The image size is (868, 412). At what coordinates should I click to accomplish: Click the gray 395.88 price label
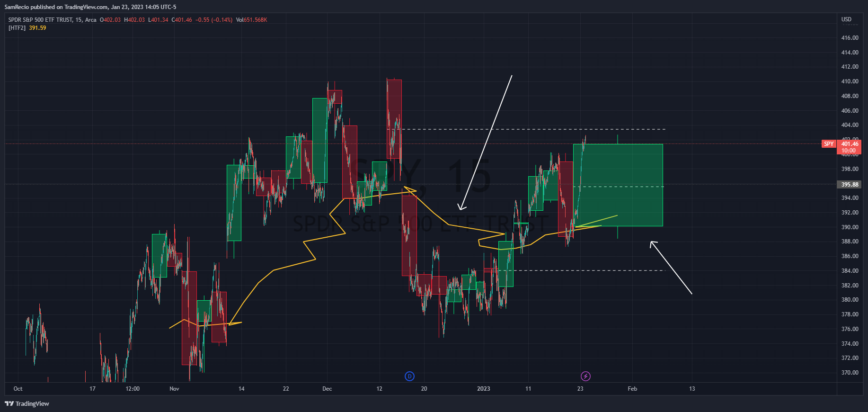pyautogui.click(x=849, y=185)
